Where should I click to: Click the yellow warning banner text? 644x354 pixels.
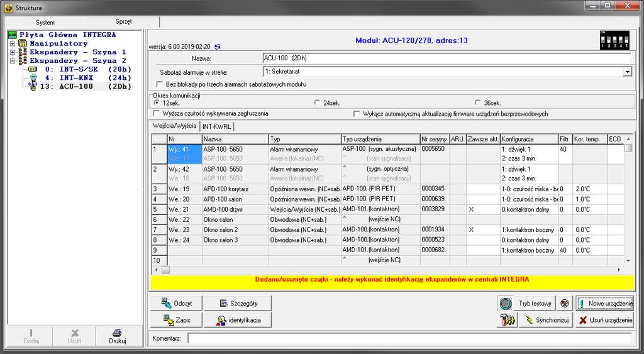(x=392, y=280)
